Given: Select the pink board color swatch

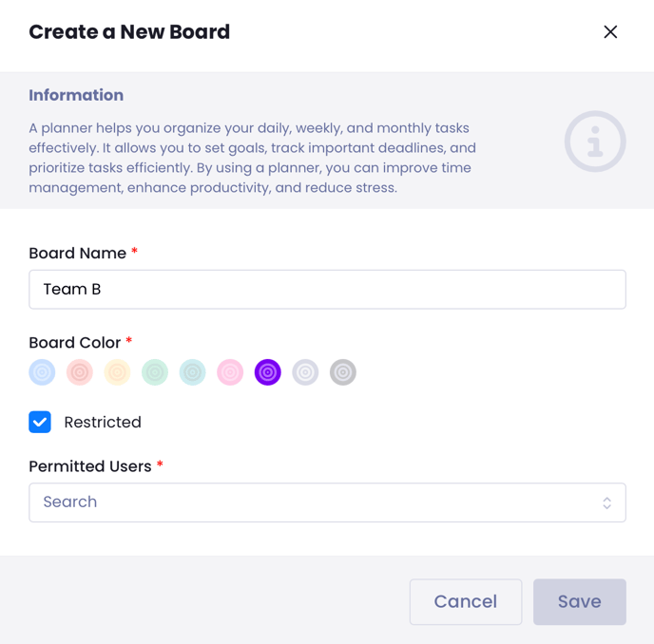Looking at the screenshot, I should (230, 372).
